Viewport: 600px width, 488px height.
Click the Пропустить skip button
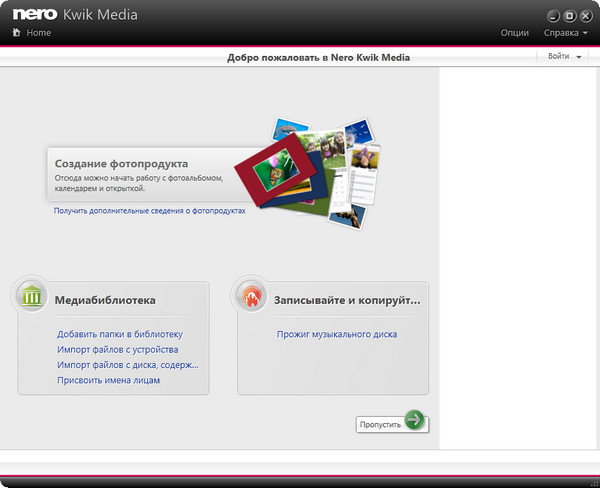pyautogui.click(x=392, y=424)
